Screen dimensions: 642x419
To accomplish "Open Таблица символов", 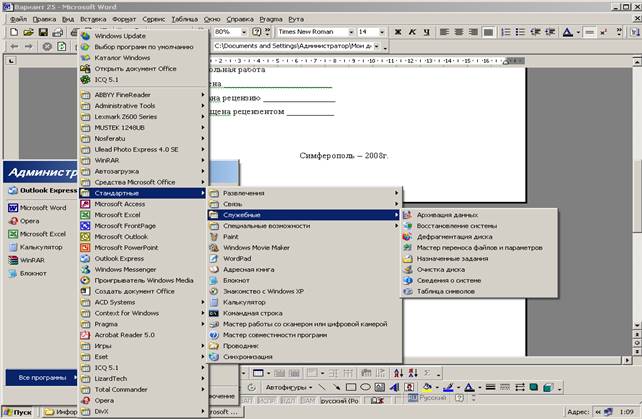I will (448, 291).
